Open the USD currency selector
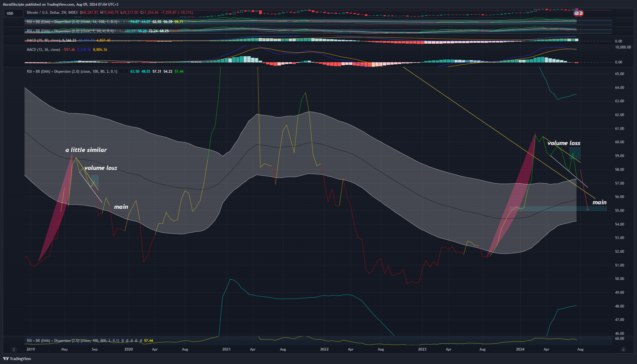The width and height of the screenshot is (637, 364). (13, 13)
